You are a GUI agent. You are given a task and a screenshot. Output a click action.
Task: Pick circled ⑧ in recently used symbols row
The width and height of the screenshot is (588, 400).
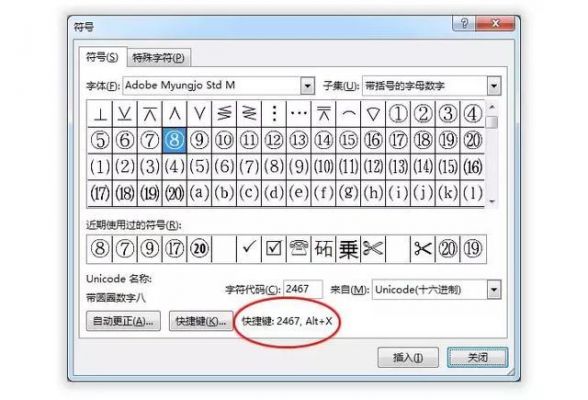click(100, 249)
